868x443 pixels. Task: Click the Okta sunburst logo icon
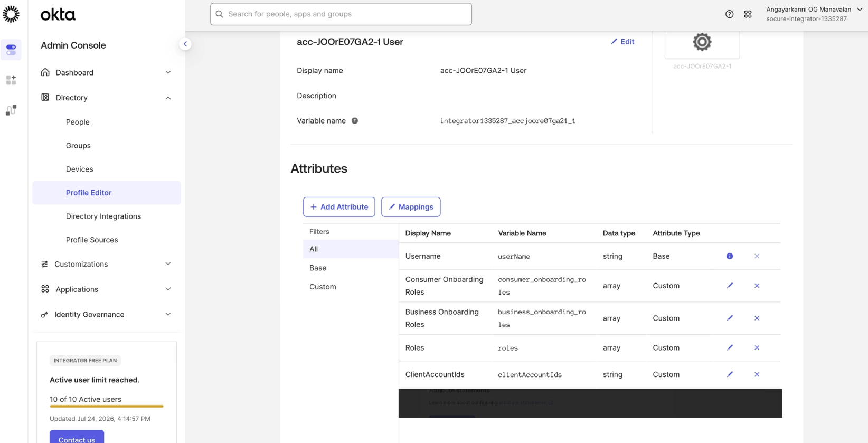click(11, 14)
